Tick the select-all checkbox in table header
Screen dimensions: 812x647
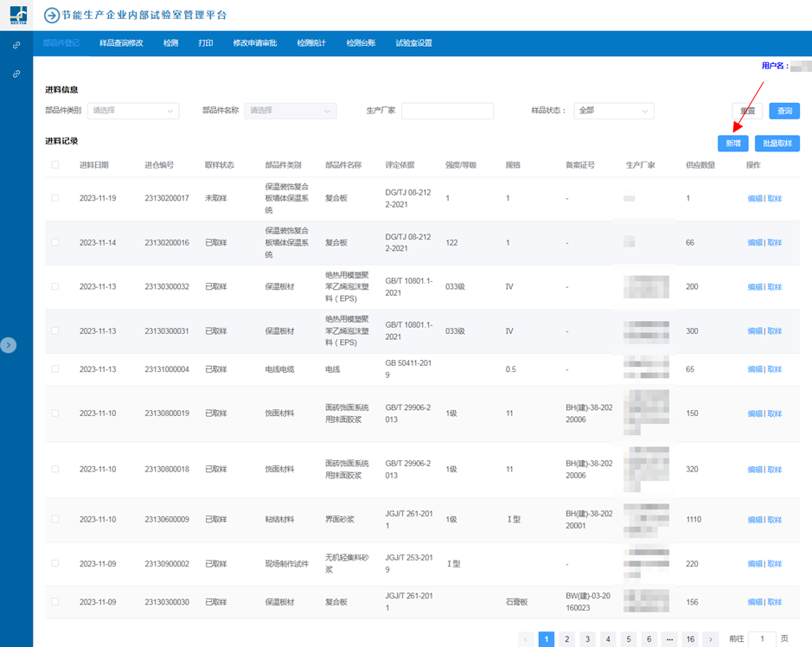[55, 165]
